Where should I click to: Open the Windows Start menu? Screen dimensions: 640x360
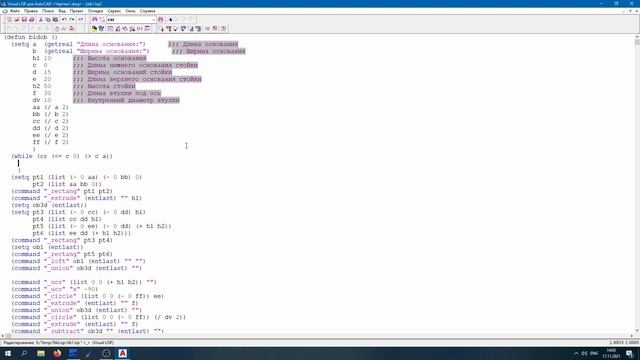[x=8, y=353]
